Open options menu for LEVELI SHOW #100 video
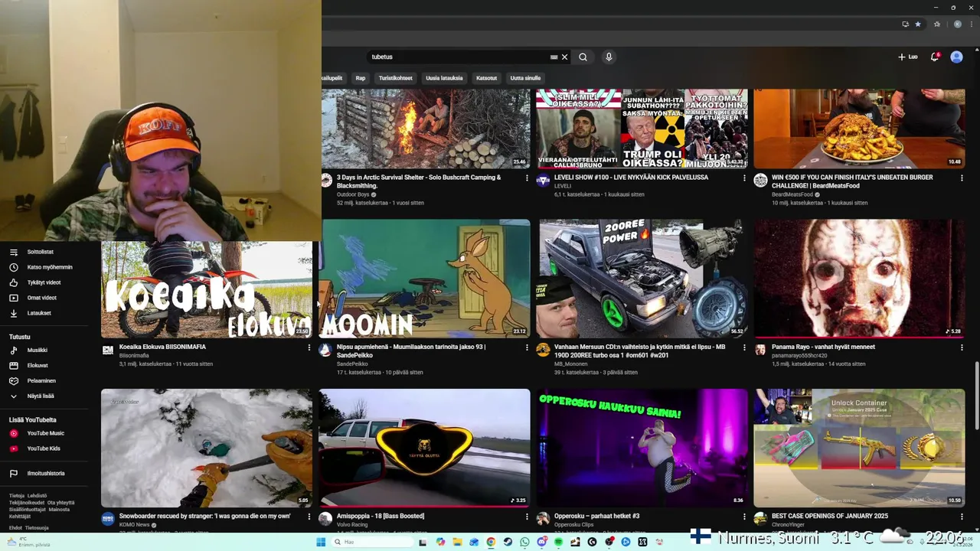The width and height of the screenshot is (980, 551). click(744, 178)
